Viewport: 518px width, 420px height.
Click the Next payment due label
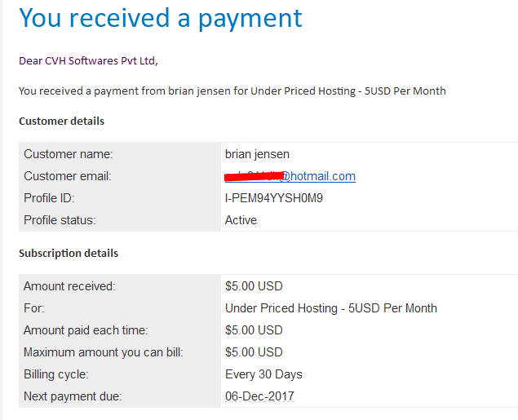pyautogui.click(x=73, y=396)
